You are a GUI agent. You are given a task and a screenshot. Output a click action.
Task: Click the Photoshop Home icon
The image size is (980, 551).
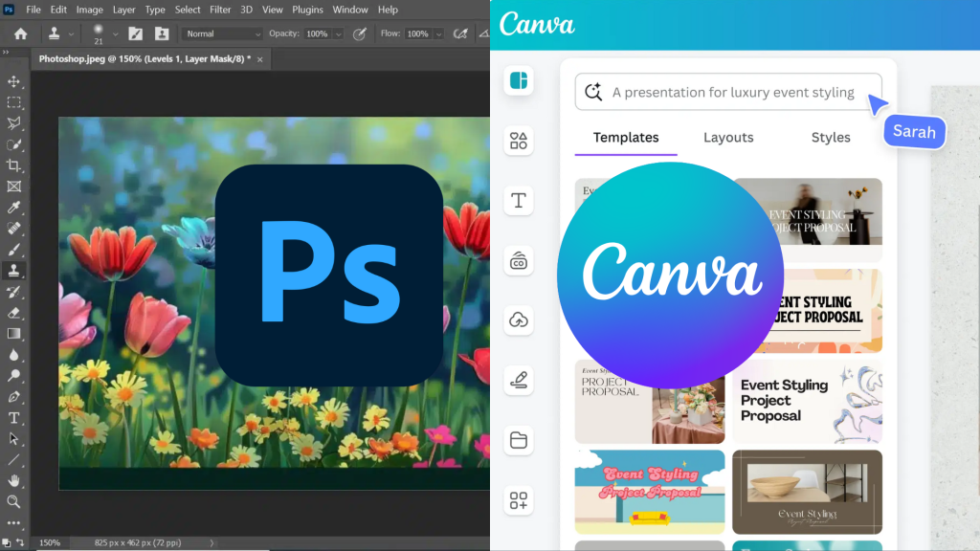click(x=21, y=33)
